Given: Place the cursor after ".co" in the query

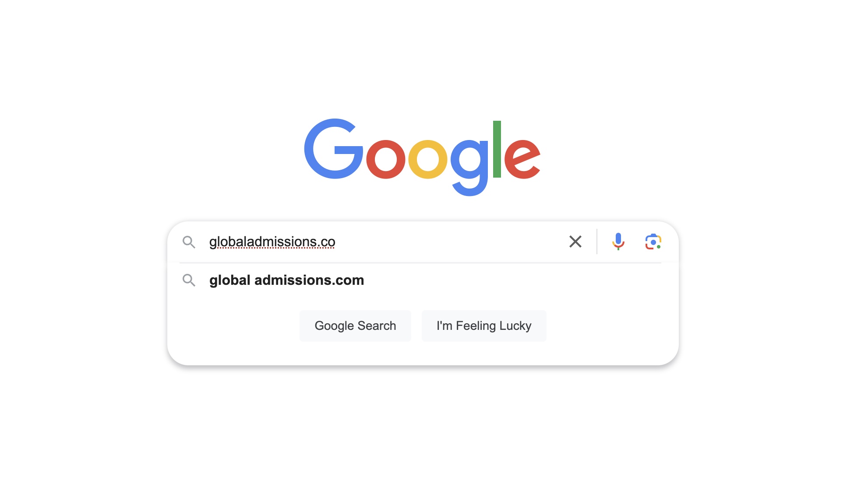Looking at the screenshot, I should click(x=336, y=241).
